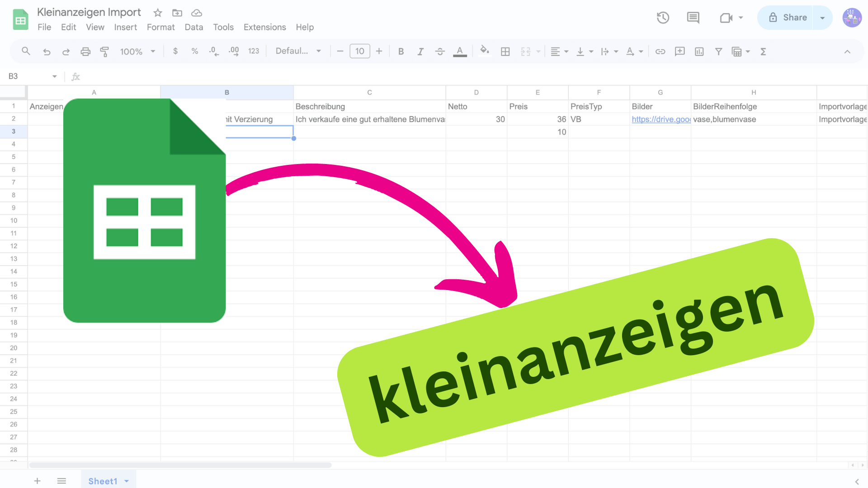Open the zoom 100% dropdown
The width and height of the screenshot is (868, 488).
click(x=137, y=52)
